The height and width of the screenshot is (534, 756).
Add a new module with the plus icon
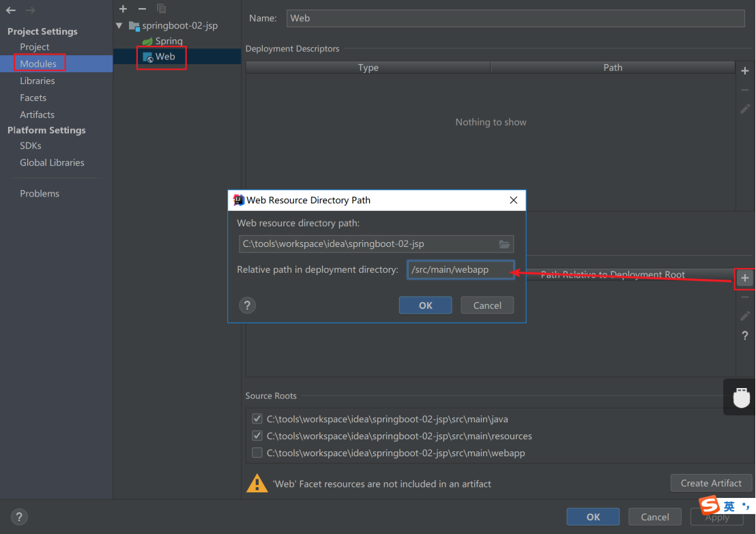point(123,9)
